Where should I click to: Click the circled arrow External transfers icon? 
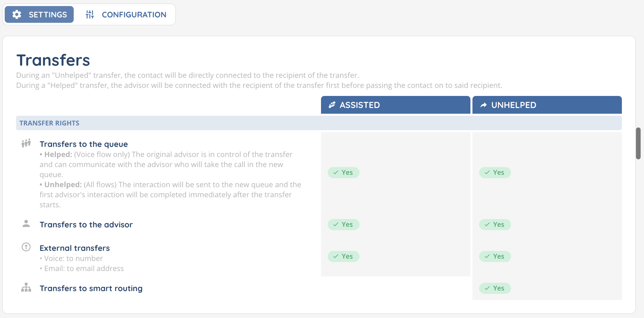point(26,247)
